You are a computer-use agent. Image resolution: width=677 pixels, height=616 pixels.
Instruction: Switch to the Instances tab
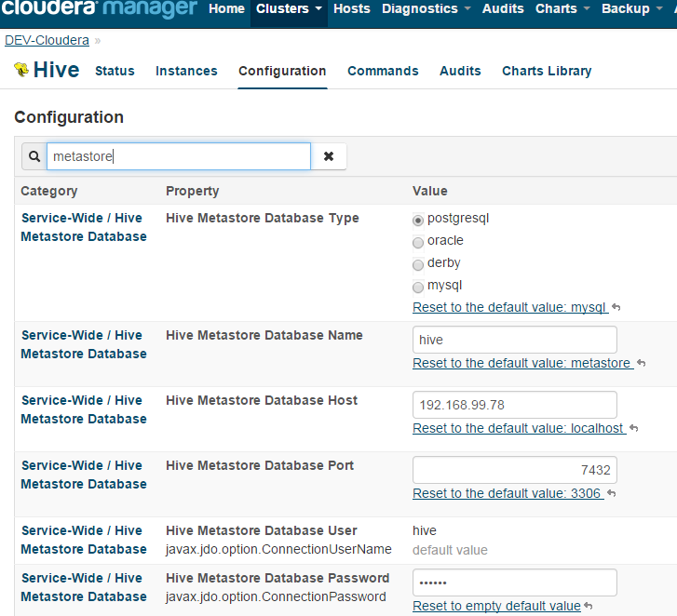(x=186, y=71)
